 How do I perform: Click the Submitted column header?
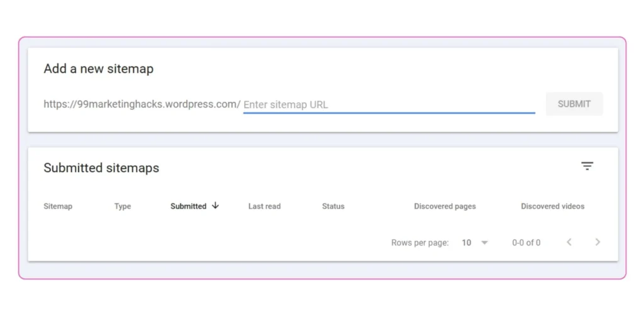click(188, 206)
